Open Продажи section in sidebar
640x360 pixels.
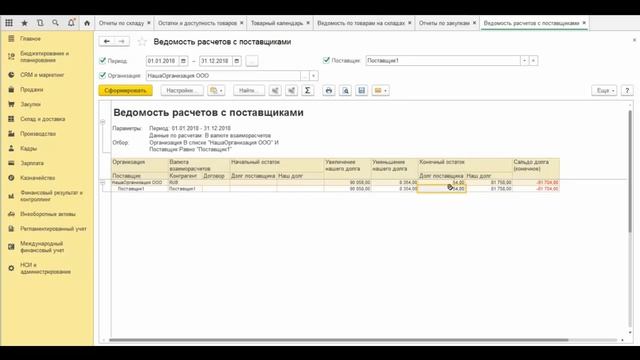click(x=31, y=89)
